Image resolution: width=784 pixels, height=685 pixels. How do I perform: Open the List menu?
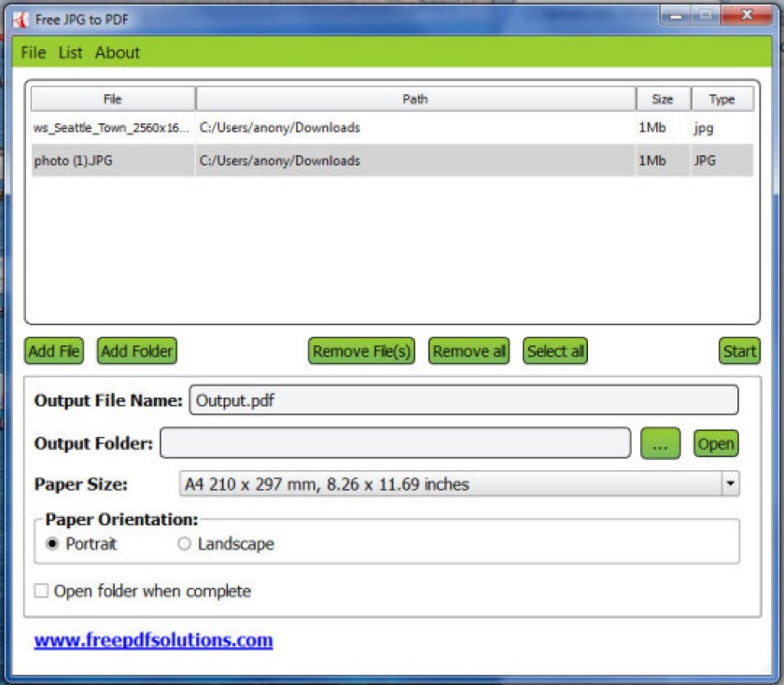pyautogui.click(x=70, y=52)
